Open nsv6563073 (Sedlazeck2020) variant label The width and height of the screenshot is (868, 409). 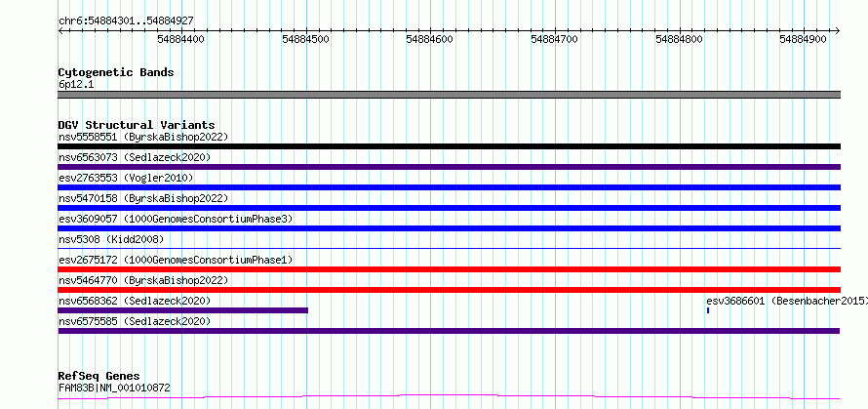[x=135, y=157]
